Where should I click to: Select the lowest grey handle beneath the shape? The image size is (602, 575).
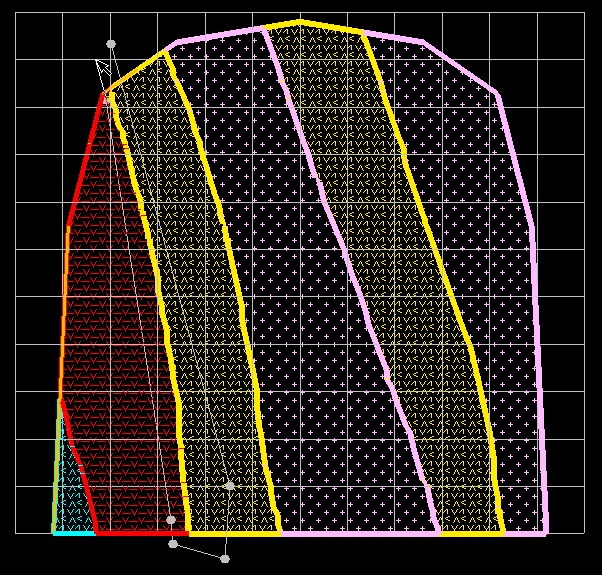pyautogui.click(x=225, y=559)
